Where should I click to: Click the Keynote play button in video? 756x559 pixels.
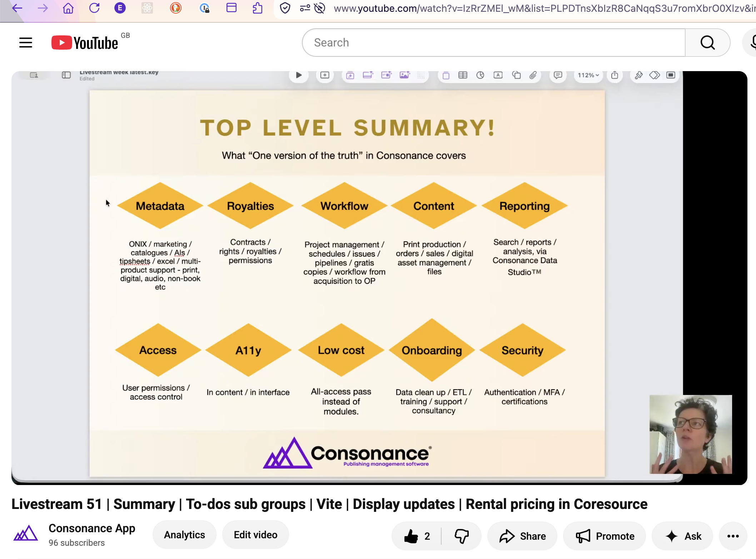click(x=299, y=75)
